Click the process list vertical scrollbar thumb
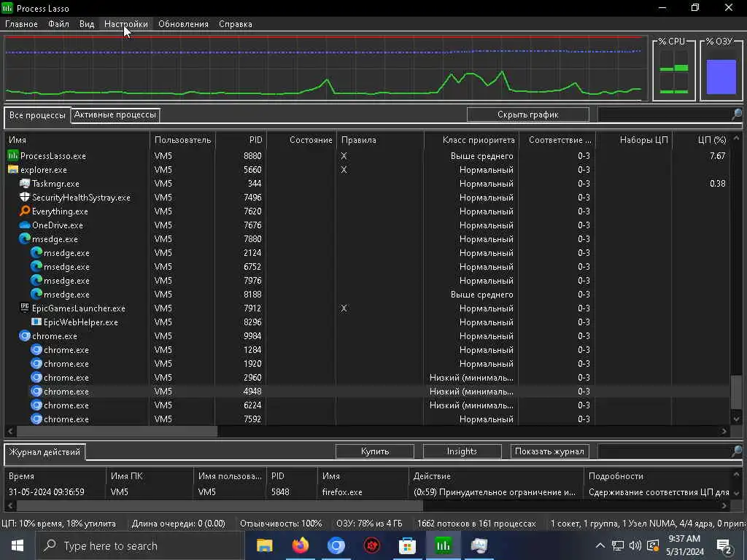 (x=736, y=392)
